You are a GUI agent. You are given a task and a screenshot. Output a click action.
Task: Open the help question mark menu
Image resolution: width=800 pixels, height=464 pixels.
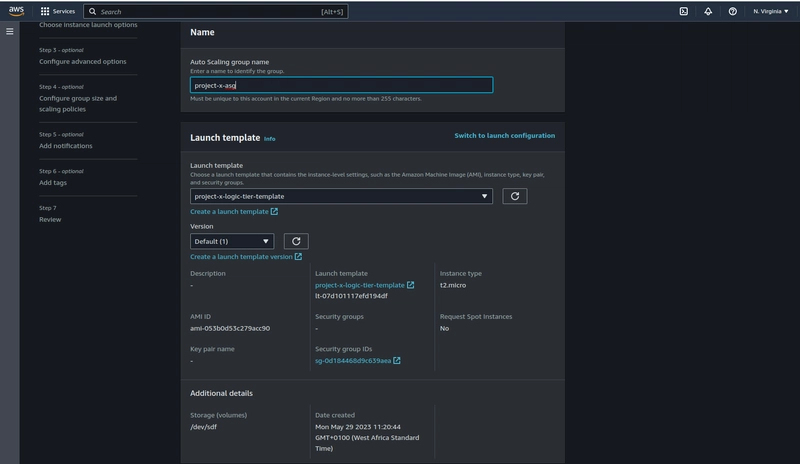(x=733, y=11)
